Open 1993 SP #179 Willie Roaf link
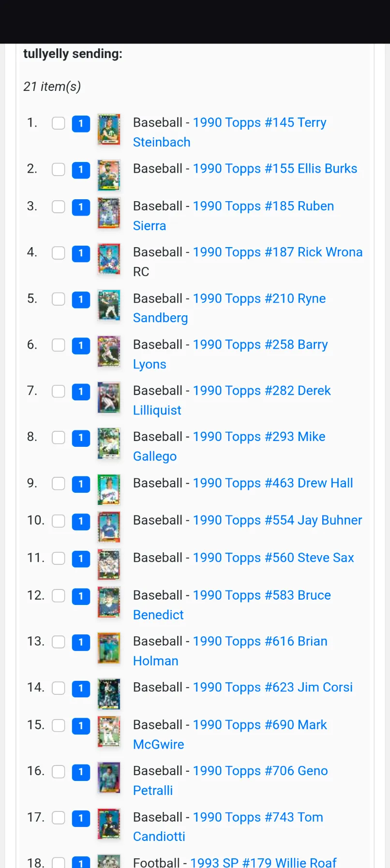The width and height of the screenshot is (390, 868). point(263,862)
